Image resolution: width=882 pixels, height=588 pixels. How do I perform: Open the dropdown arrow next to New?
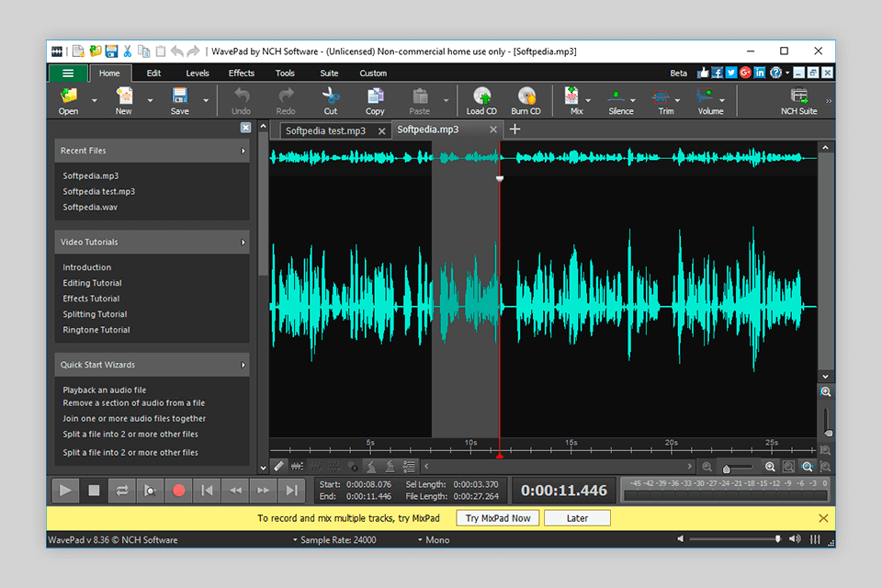pos(150,101)
